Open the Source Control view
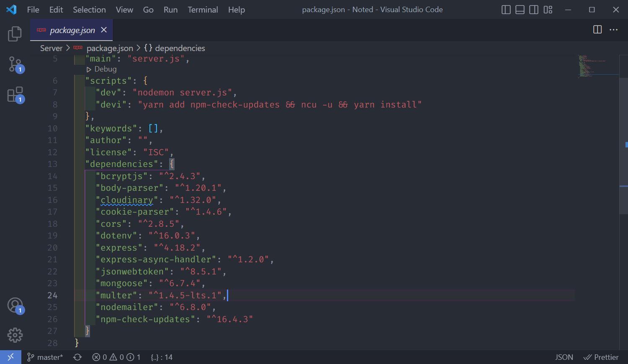Screen dimensions: 628x364 coord(15,65)
